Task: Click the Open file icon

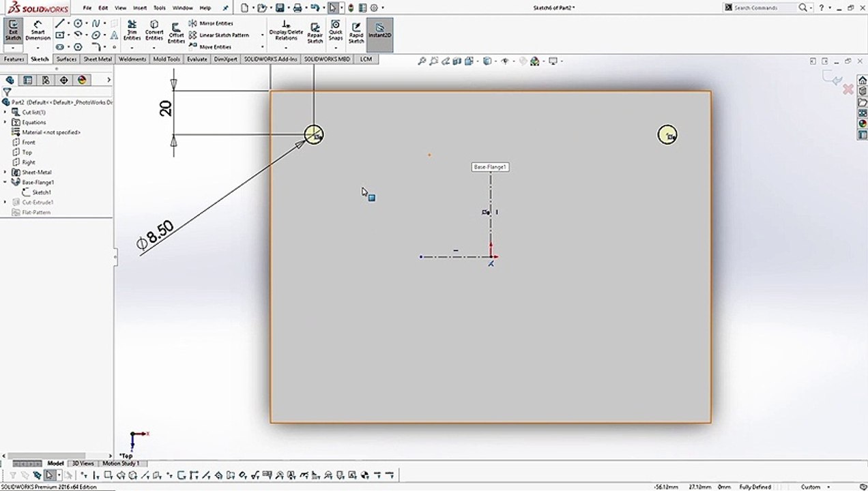Action: 262,8
